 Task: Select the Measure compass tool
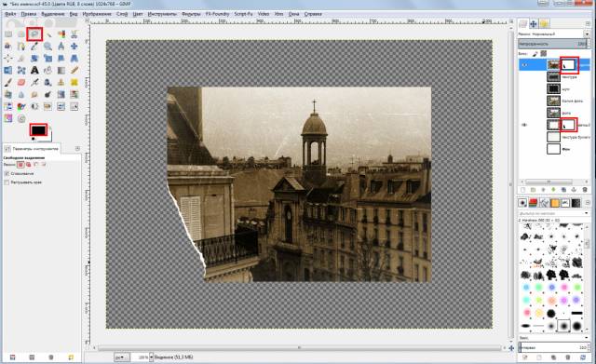click(61, 47)
